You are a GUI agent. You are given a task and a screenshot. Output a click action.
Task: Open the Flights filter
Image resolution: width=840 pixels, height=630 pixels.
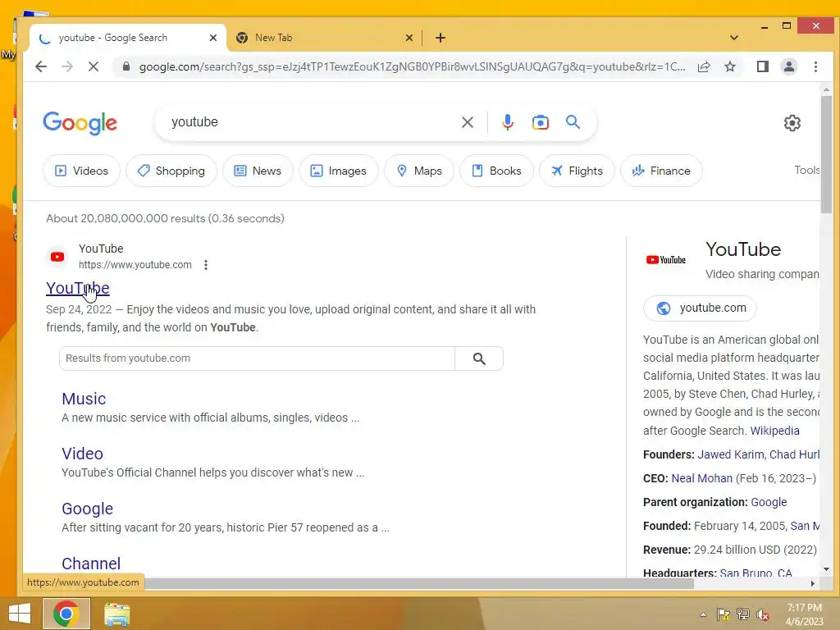pyautogui.click(x=577, y=171)
